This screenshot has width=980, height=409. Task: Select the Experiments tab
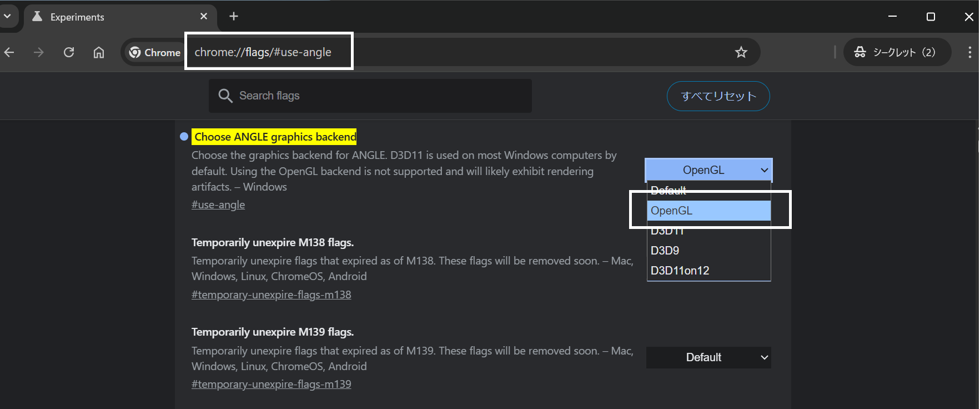(x=111, y=17)
